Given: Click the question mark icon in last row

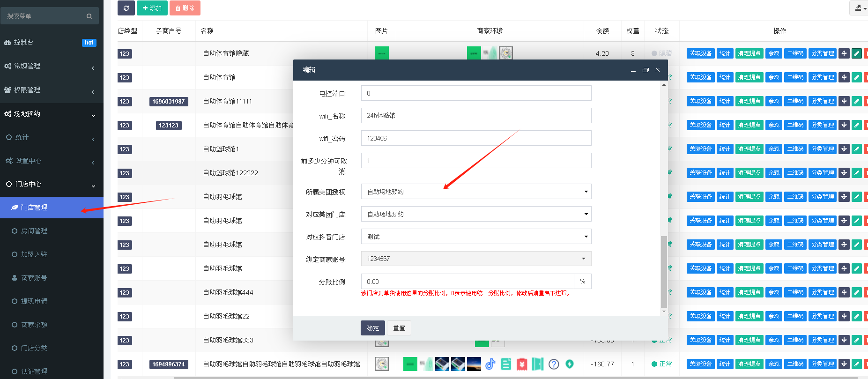Looking at the screenshot, I should click(x=554, y=364).
